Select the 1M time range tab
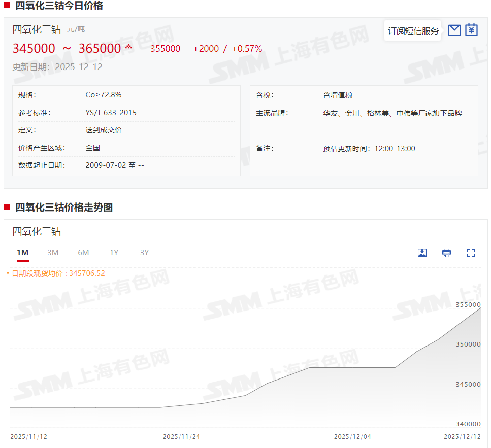This screenshot has height=448, width=491. click(x=22, y=253)
